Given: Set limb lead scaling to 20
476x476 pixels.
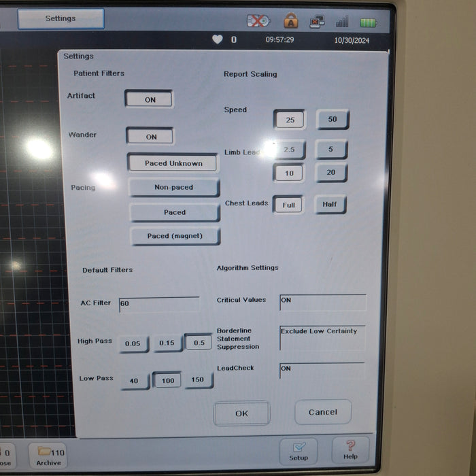Looking at the screenshot, I should pos(331,173).
